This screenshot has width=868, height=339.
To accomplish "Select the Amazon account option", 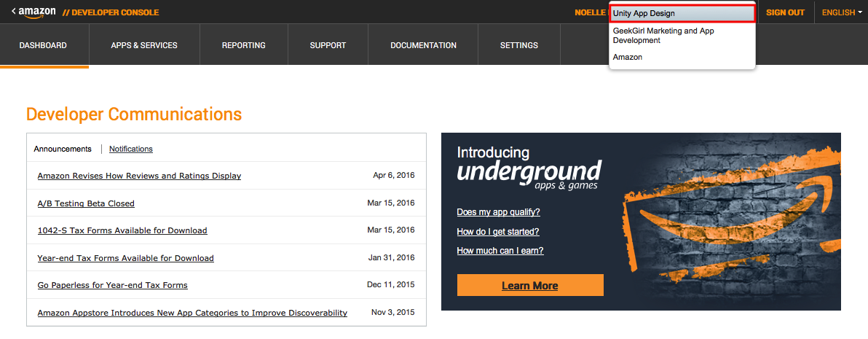I will coord(628,57).
